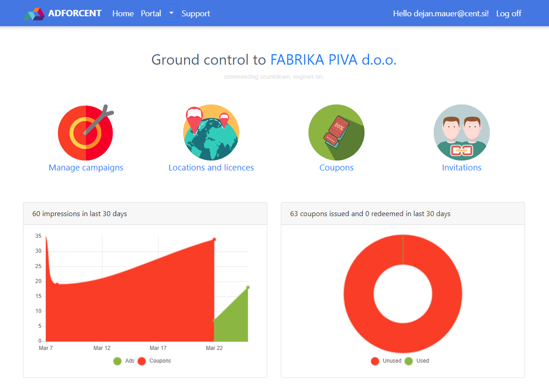549x392 pixels.
Task: Click the Log off link
Action: point(509,14)
